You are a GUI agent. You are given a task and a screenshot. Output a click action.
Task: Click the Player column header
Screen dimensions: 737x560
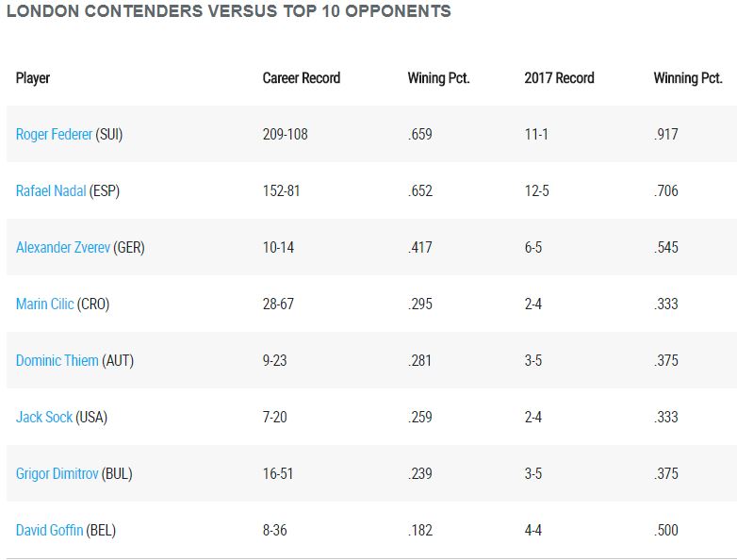[x=33, y=78]
